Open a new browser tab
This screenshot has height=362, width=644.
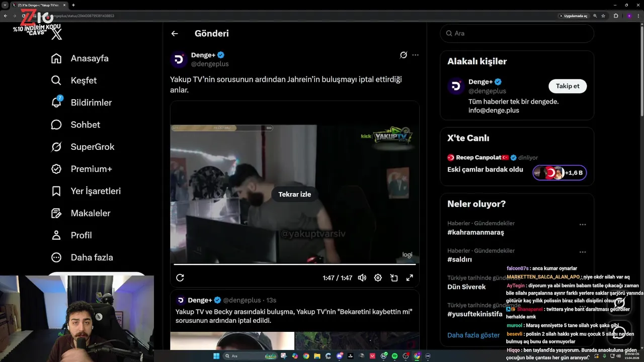[73, 5]
